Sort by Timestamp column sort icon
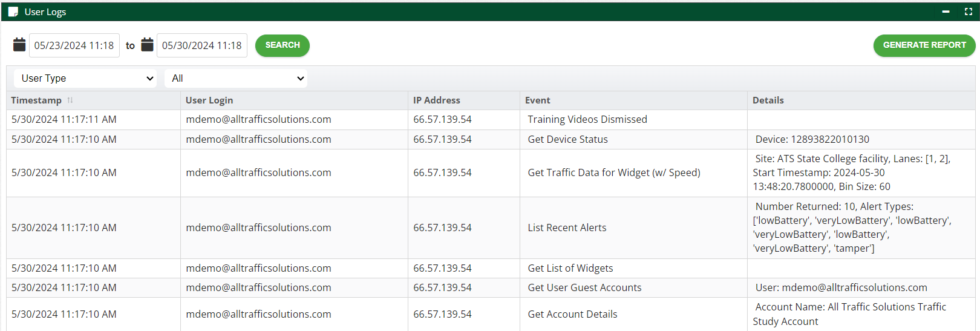This screenshot has height=331, width=980. click(x=70, y=100)
